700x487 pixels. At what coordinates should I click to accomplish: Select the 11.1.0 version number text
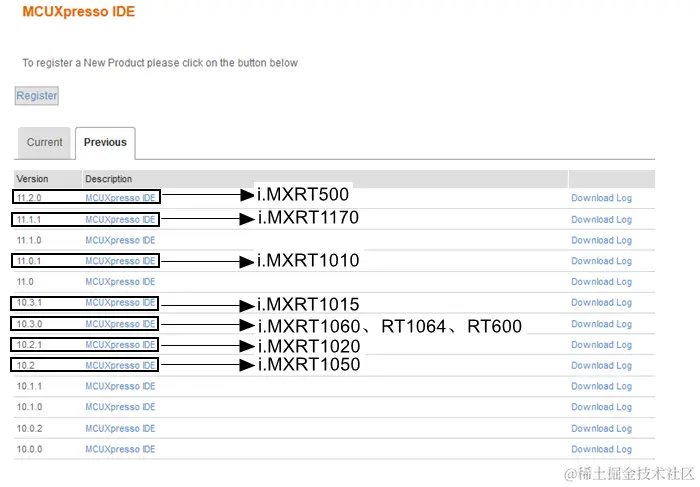point(29,240)
